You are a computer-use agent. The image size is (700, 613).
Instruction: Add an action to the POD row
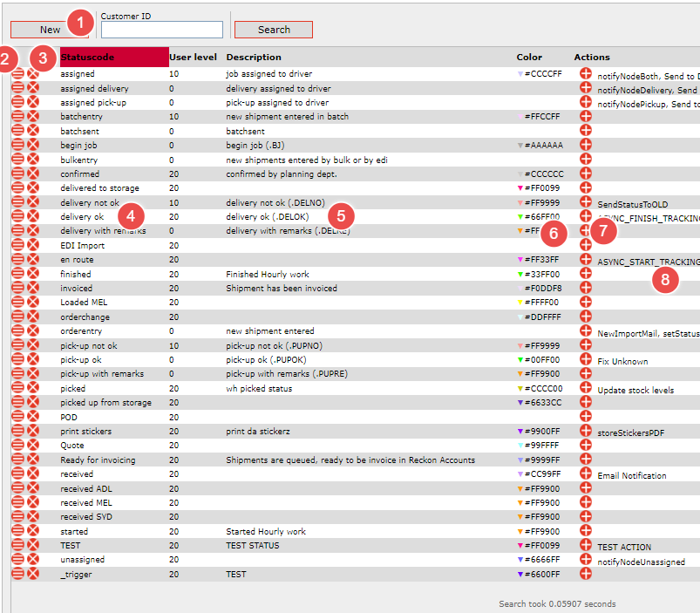click(x=586, y=417)
